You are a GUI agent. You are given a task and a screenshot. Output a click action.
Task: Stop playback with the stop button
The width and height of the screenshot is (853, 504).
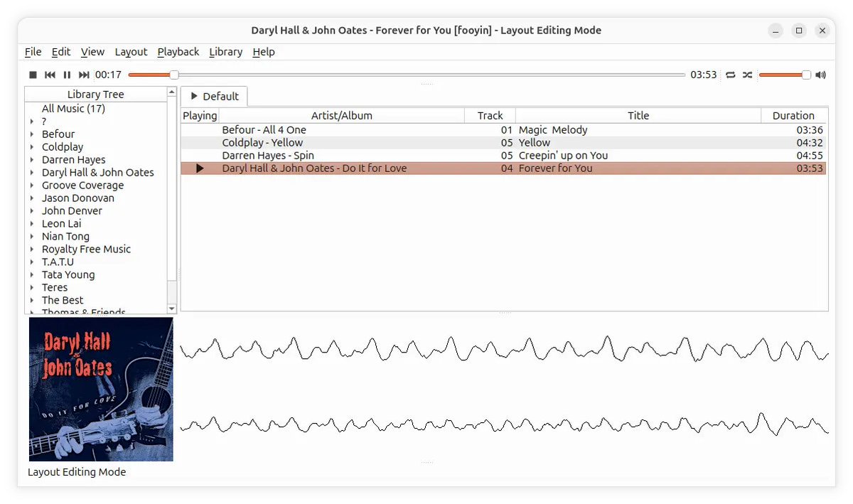pos(33,75)
